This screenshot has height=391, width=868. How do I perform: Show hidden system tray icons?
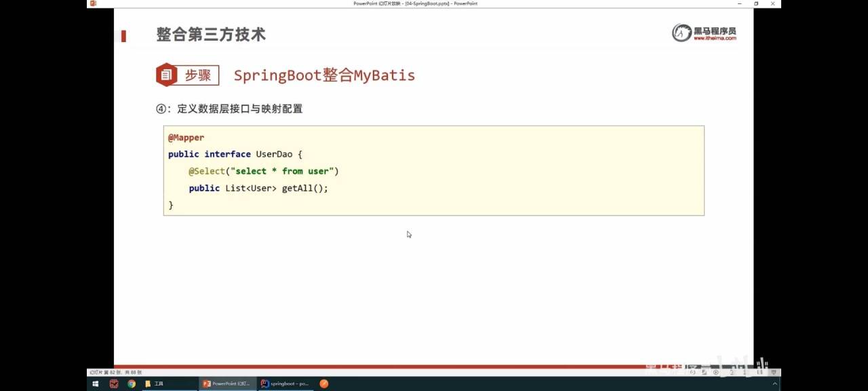click(774, 384)
